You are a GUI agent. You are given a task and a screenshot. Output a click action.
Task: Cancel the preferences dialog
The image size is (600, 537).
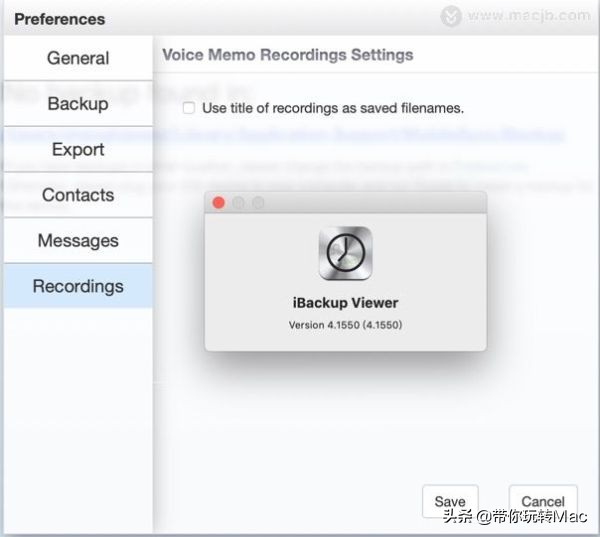543,501
